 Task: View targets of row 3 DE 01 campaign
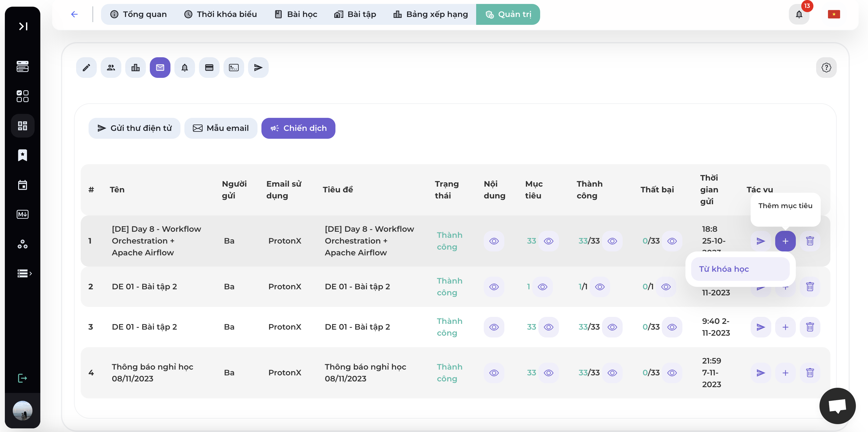tap(549, 327)
